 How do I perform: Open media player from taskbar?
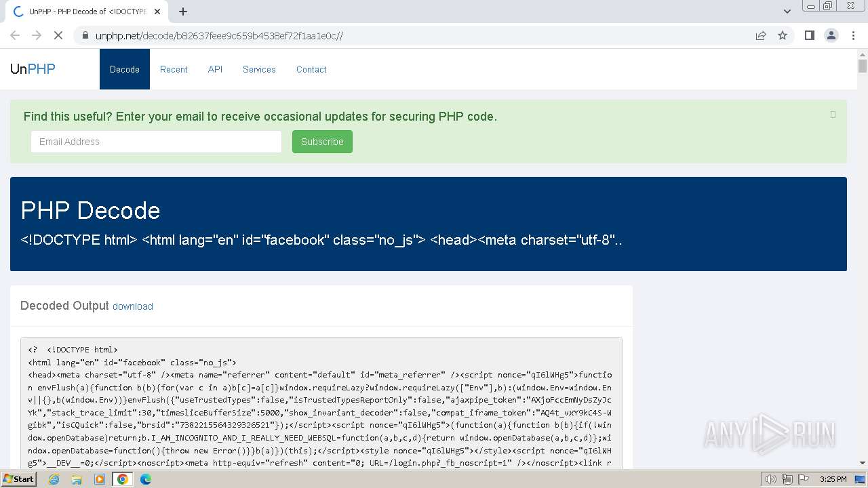(x=100, y=479)
